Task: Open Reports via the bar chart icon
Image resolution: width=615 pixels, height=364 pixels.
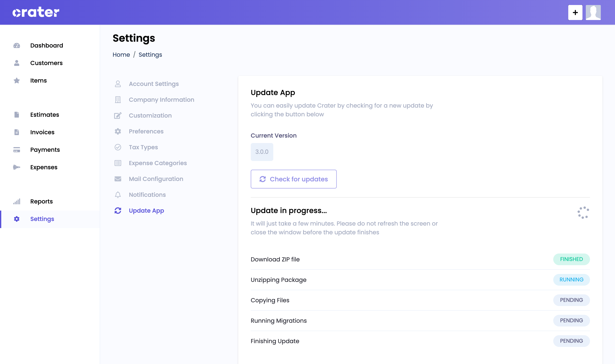Action: coord(16,201)
